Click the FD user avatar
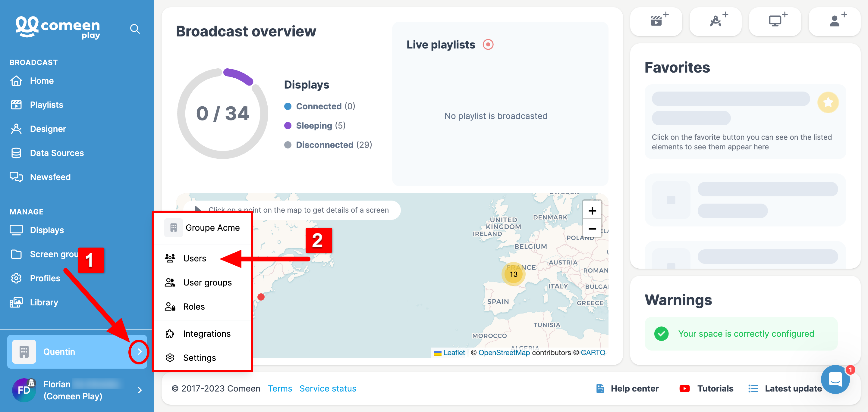Viewport: 868px width, 412px height. [x=24, y=390]
